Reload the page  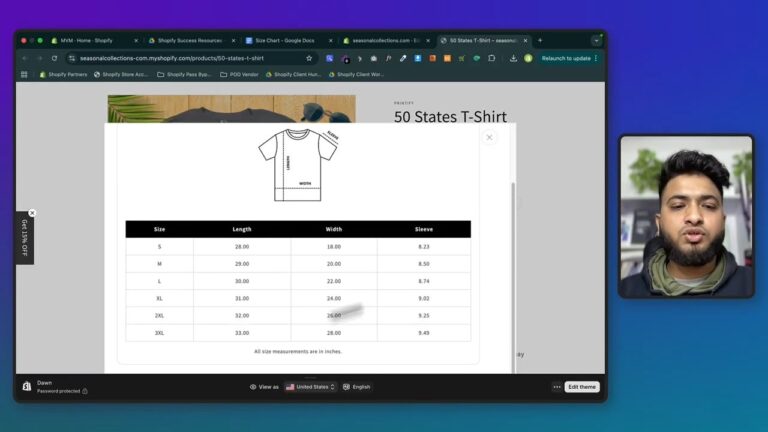coord(55,58)
